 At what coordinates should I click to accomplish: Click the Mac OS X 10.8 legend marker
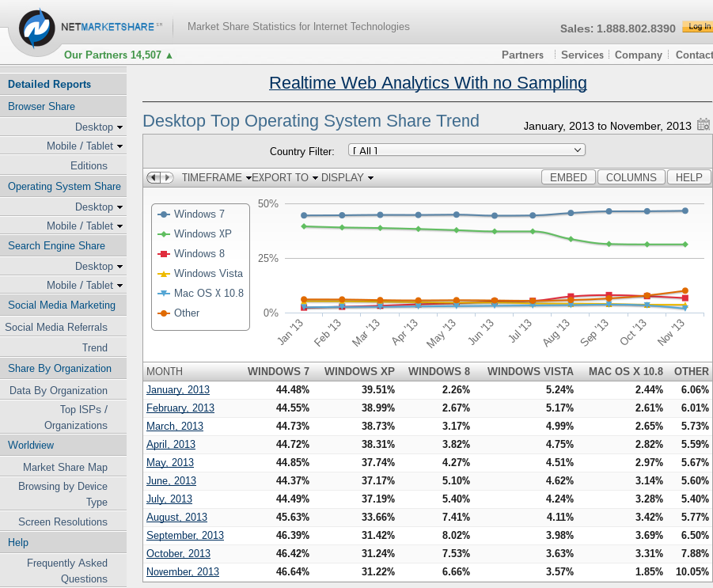(164, 294)
